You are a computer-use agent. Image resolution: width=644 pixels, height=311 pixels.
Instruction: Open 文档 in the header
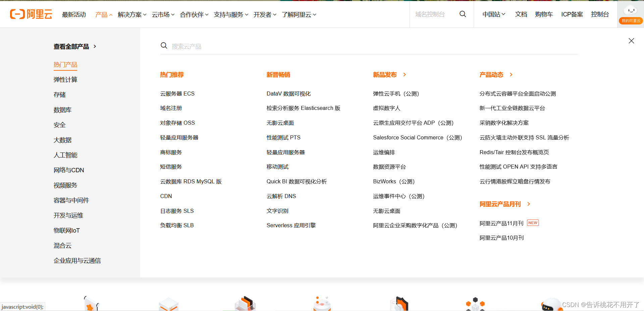point(521,14)
